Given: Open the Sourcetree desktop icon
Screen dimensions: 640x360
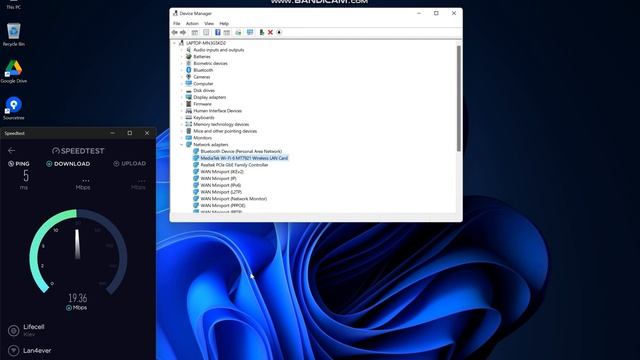Looking at the screenshot, I should 13,108.
